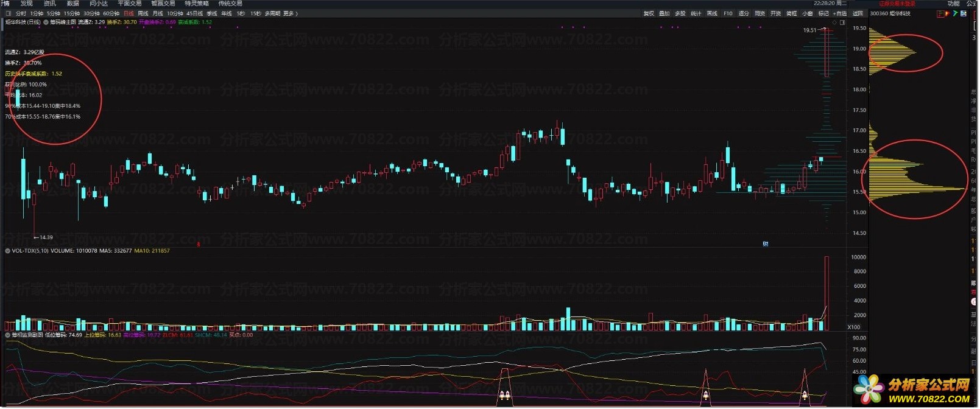Click the 返回 back button

pos(858,13)
